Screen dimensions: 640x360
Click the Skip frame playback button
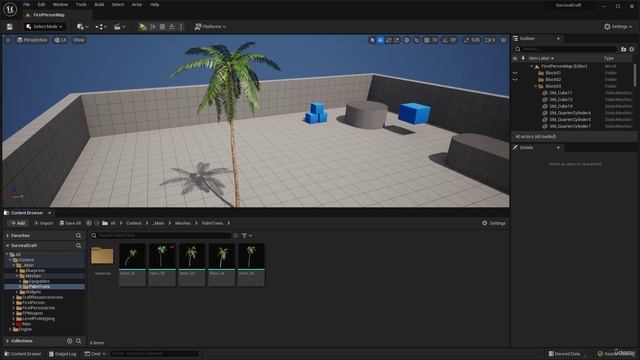tap(153, 27)
